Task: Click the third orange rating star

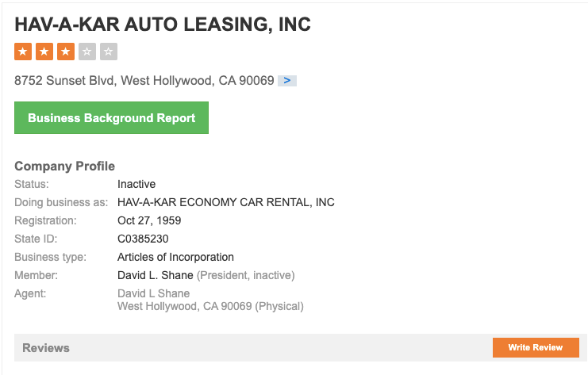Action: tap(66, 52)
